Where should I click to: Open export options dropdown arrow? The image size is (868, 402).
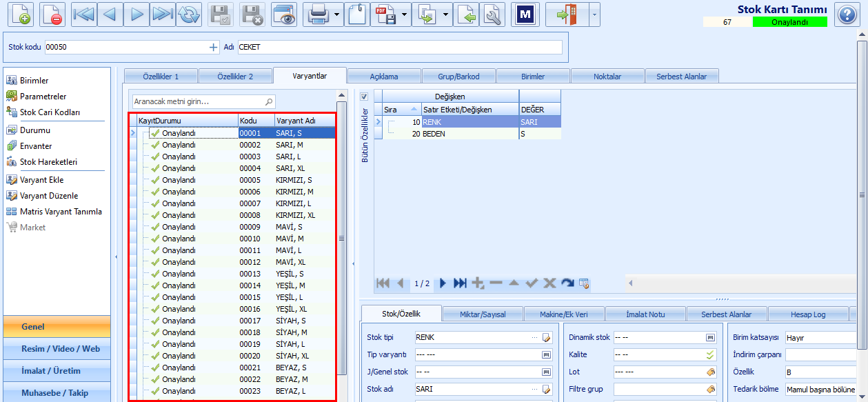(x=446, y=14)
